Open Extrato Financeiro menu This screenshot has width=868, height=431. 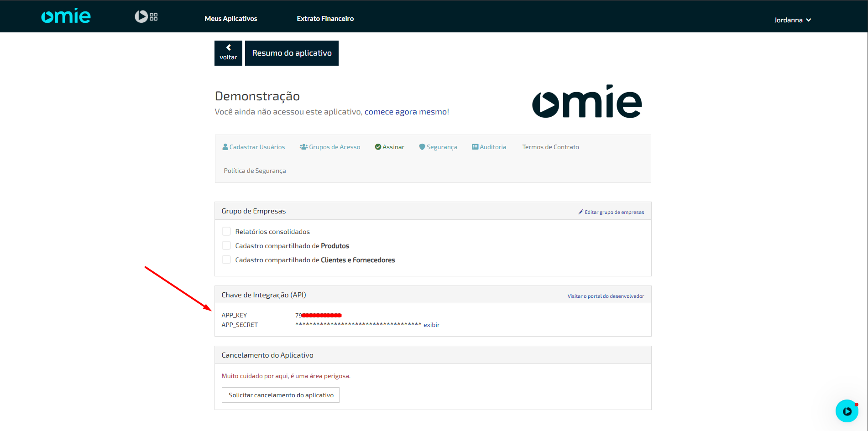point(325,19)
